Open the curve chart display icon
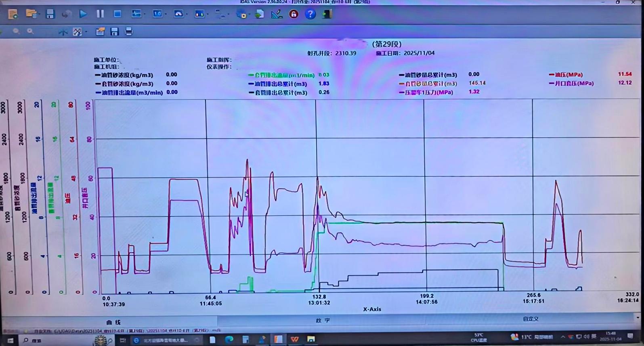This screenshot has height=346, width=644. pyautogui.click(x=136, y=14)
